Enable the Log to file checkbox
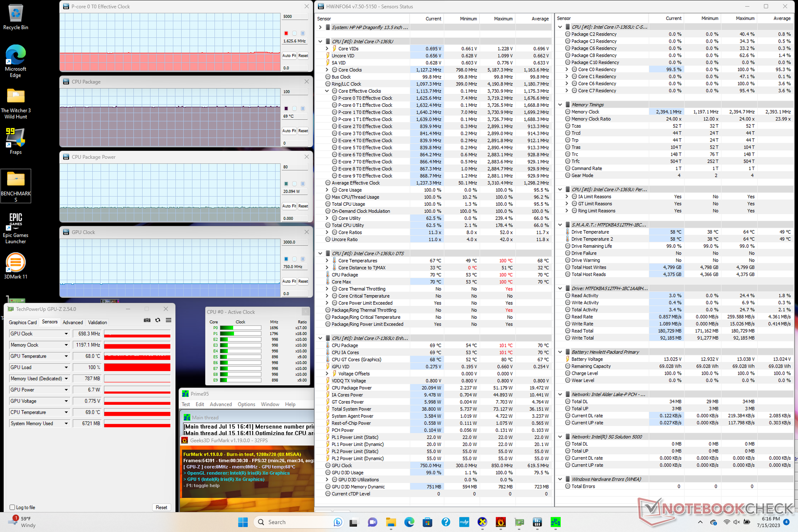798x532 pixels. 12,507
